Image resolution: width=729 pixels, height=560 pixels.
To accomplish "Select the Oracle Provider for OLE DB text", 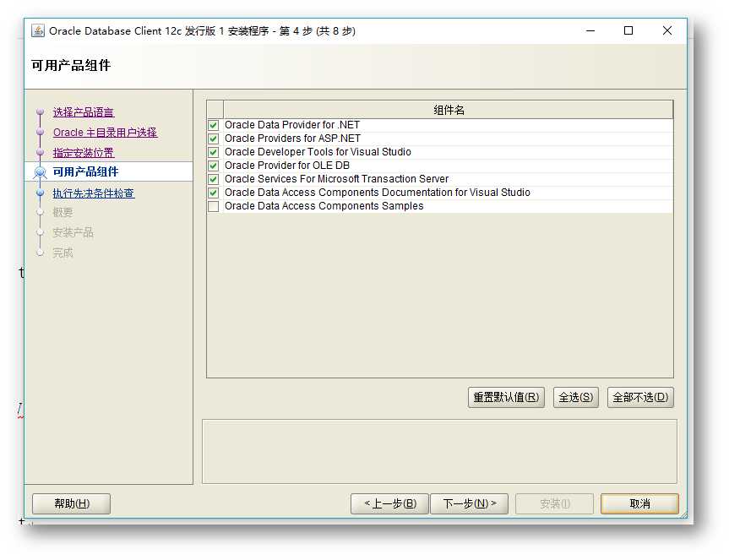I will (287, 166).
